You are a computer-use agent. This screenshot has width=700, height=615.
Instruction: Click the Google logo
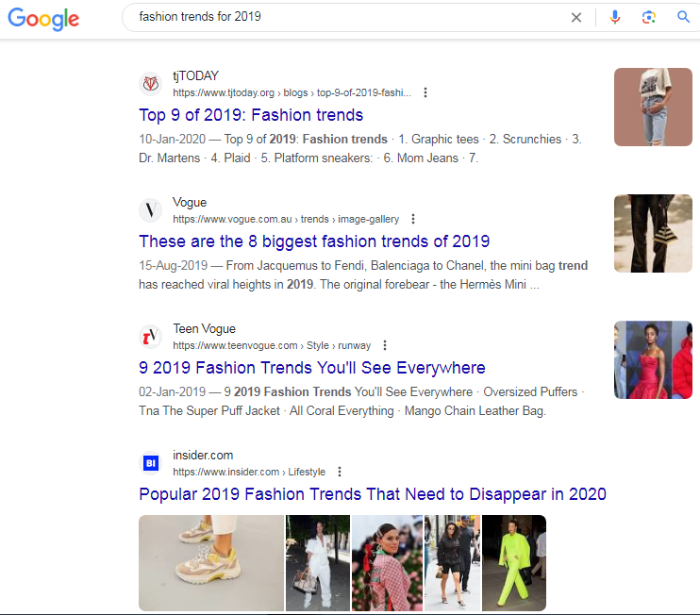coord(43,18)
